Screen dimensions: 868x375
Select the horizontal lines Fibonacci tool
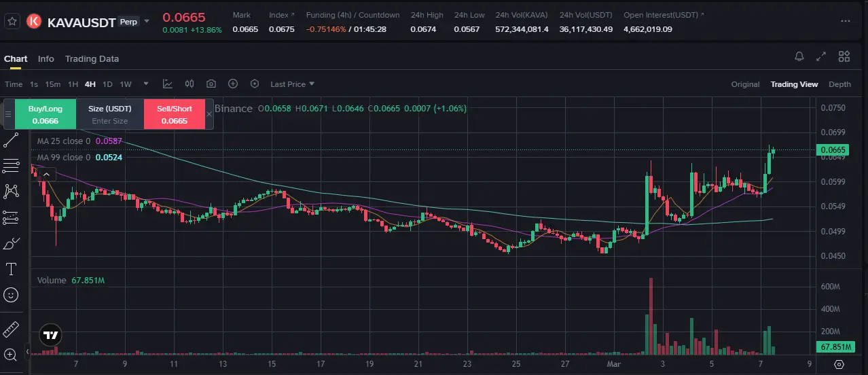11,166
